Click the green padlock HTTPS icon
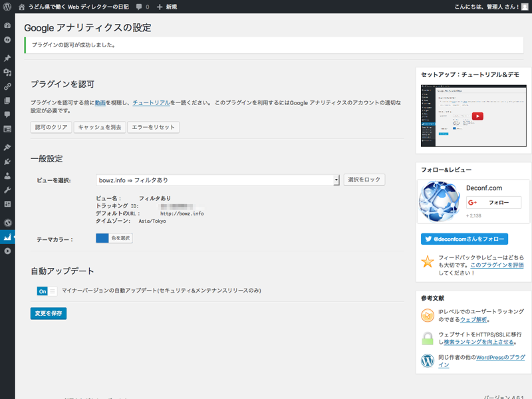 (428, 338)
